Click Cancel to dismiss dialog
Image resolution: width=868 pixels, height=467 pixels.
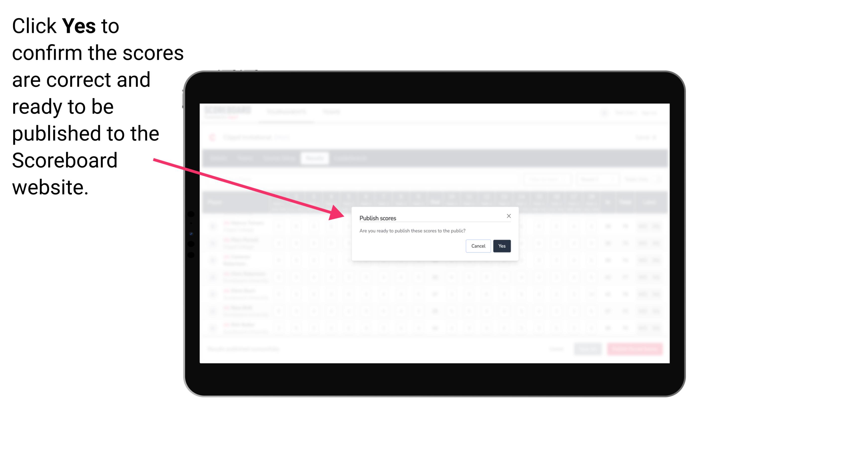[478, 245]
